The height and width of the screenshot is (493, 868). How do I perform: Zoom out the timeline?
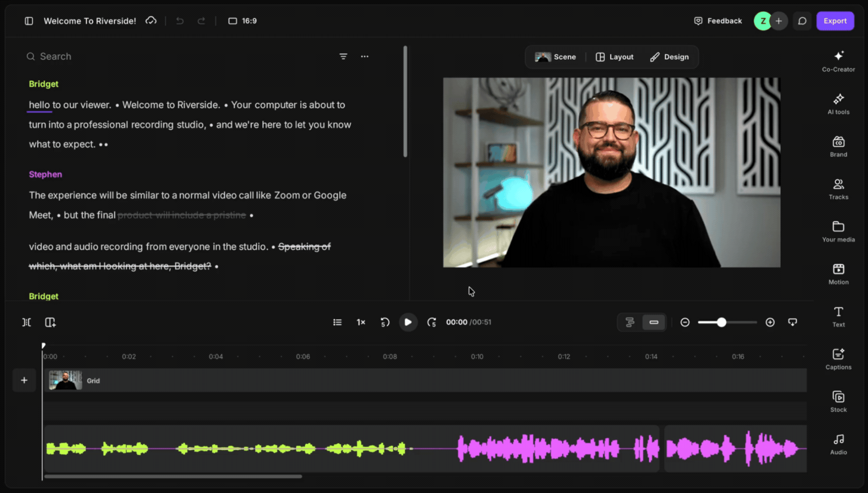pos(685,322)
